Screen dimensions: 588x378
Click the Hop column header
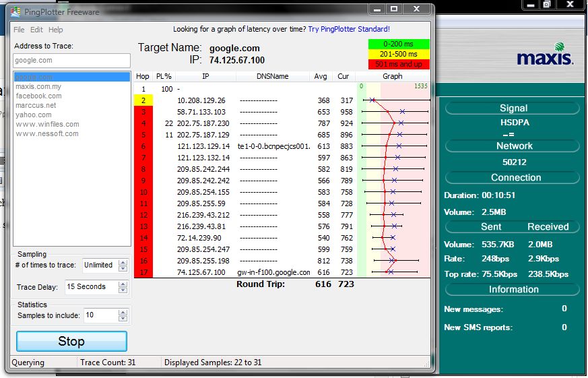point(143,76)
